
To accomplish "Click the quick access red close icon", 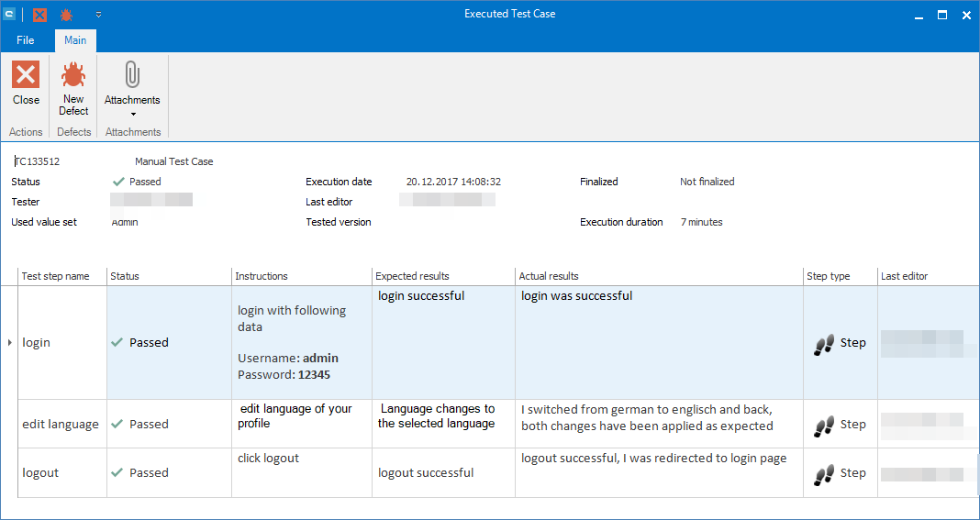I will 39,15.
